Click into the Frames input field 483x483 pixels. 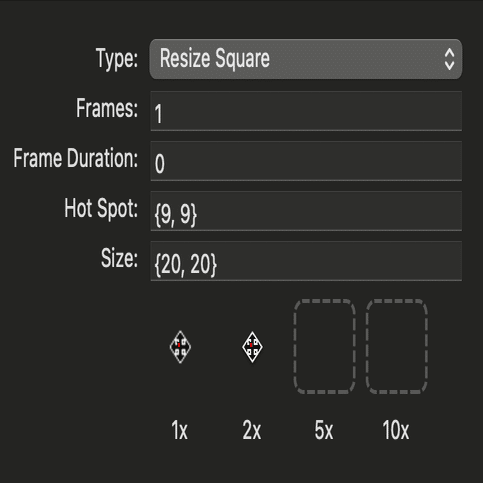click(306, 111)
